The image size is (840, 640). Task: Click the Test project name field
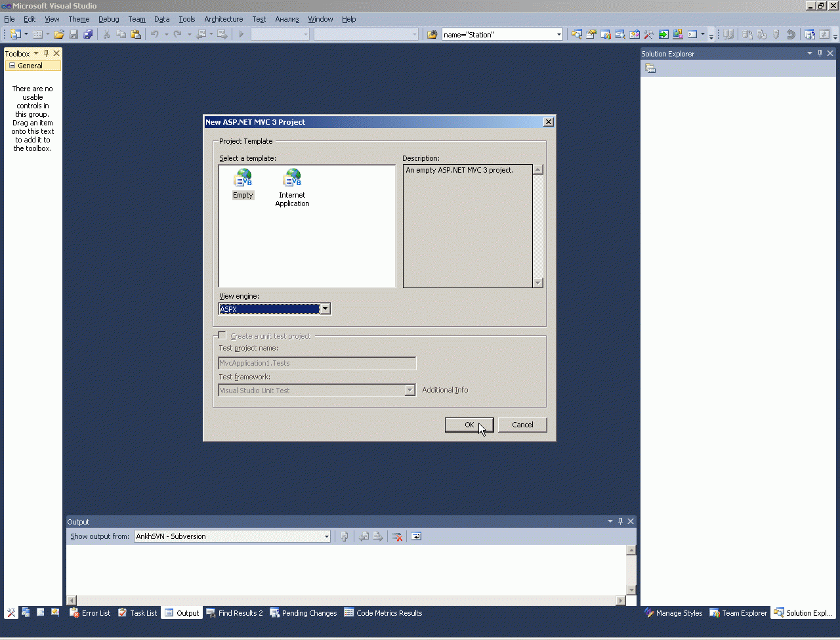[x=317, y=363]
